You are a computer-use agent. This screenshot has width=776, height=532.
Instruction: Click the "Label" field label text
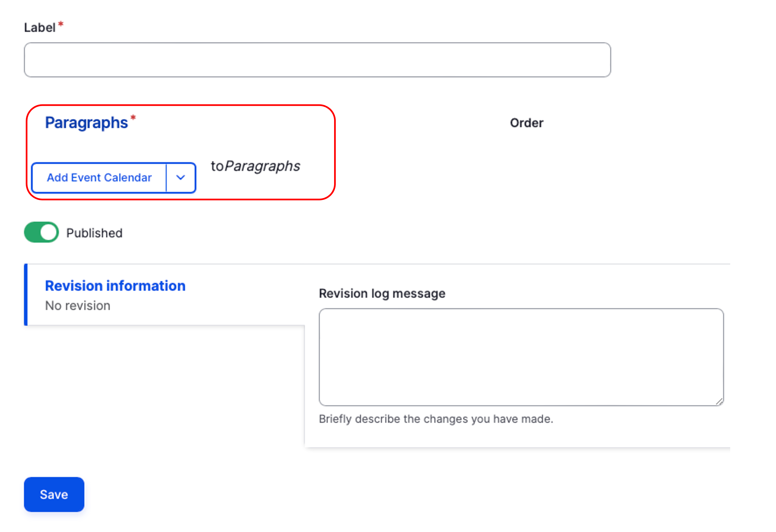(x=40, y=28)
